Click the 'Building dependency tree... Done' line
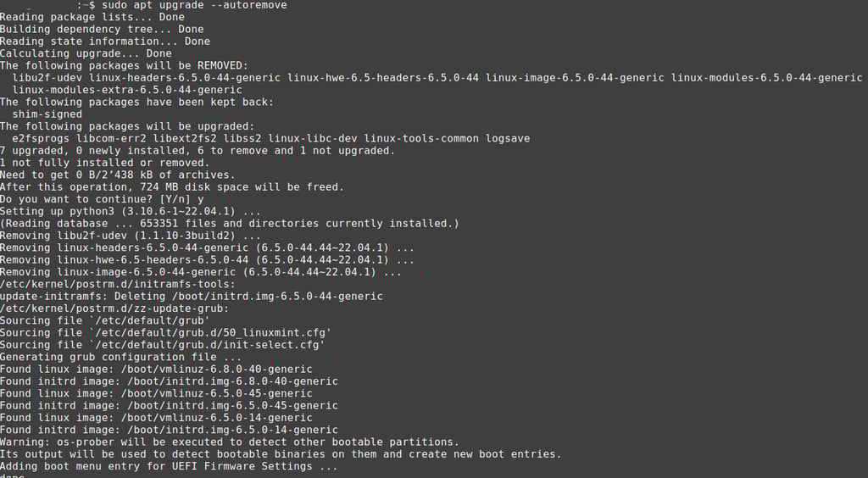Screen dimensions: 868x478 coord(102,30)
